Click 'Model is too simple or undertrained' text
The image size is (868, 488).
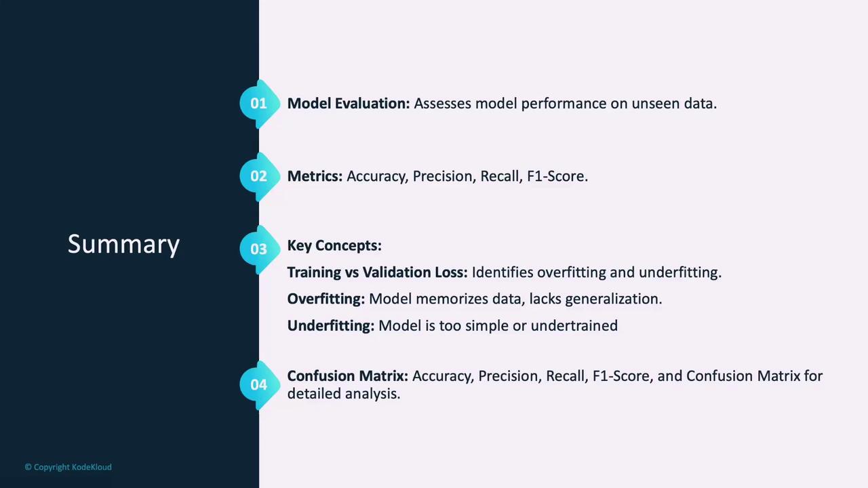[x=498, y=326]
